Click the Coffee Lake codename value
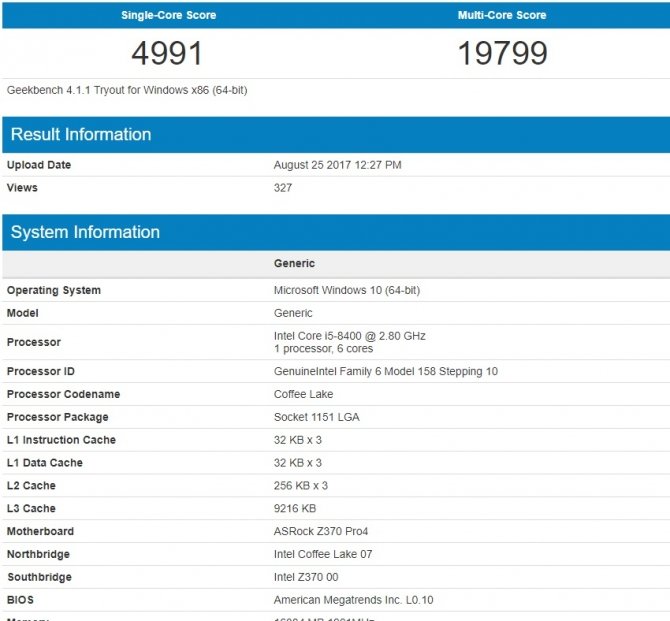 point(303,394)
